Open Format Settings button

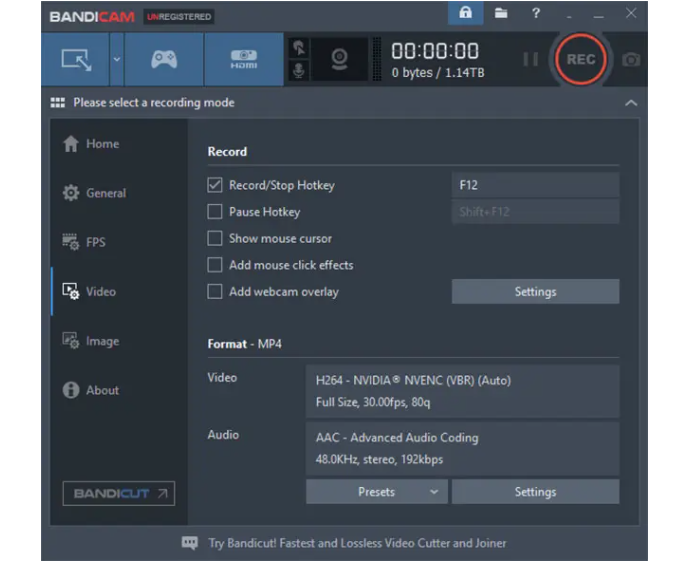[535, 492]
